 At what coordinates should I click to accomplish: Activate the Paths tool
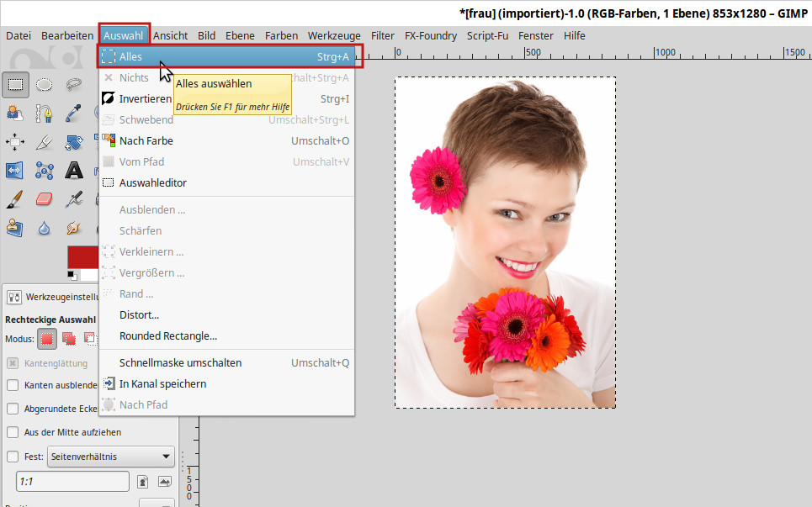coord(45,113)
